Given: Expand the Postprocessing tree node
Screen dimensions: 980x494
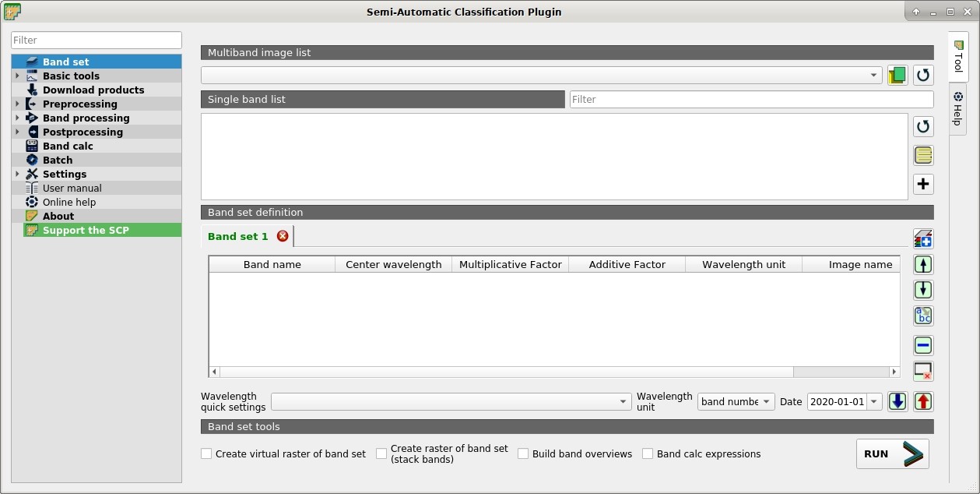Looking at the screenshot, I should pos(17,132).
